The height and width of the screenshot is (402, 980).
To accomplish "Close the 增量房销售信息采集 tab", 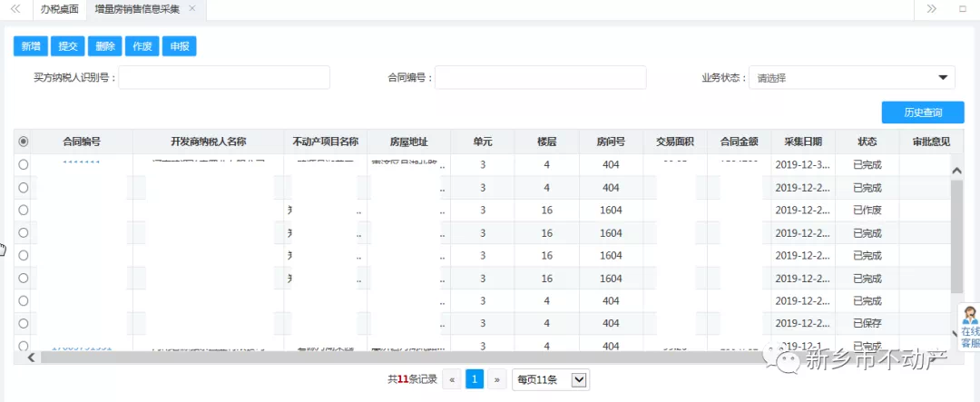I will click(192, 9).
